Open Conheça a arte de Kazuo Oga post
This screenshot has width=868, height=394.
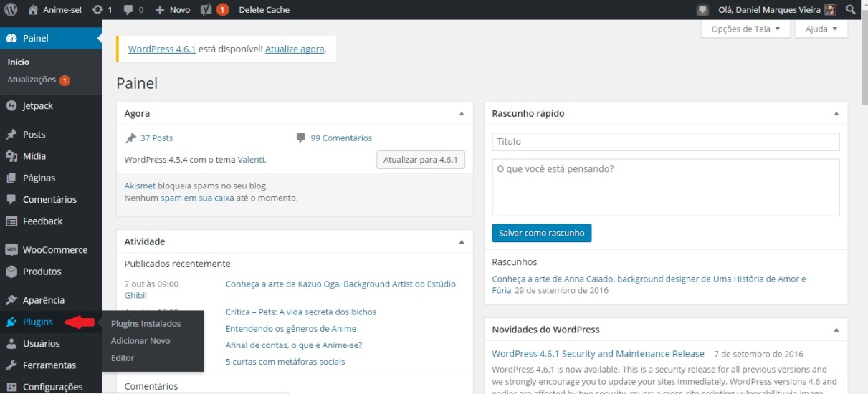(x=340, y=284)
